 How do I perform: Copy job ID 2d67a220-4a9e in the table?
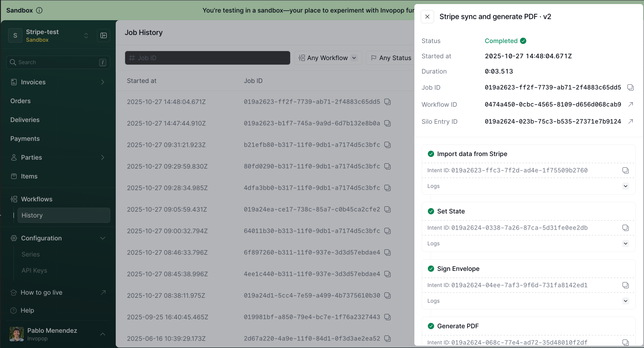pos(387,339)
